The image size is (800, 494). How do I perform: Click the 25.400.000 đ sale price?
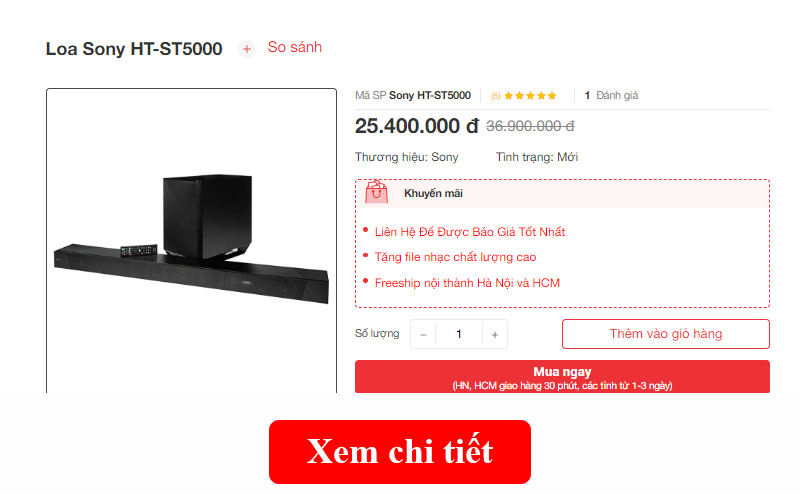coord(417,126)
